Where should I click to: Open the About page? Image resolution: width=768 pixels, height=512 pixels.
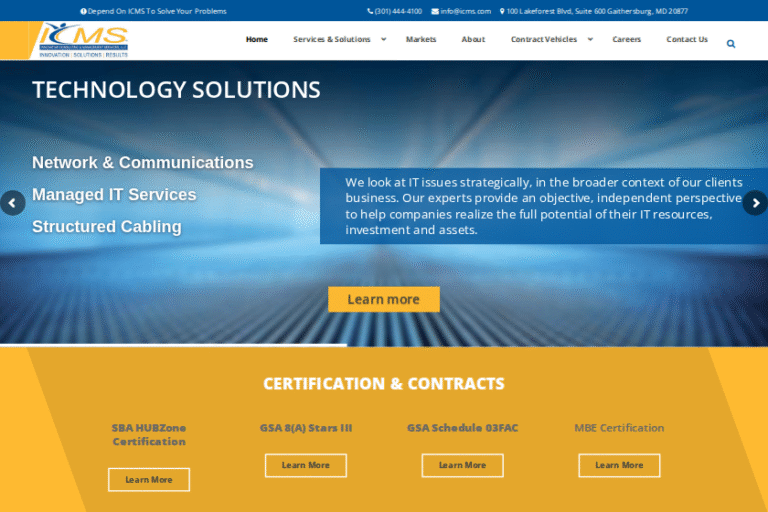tap(473, 40)
